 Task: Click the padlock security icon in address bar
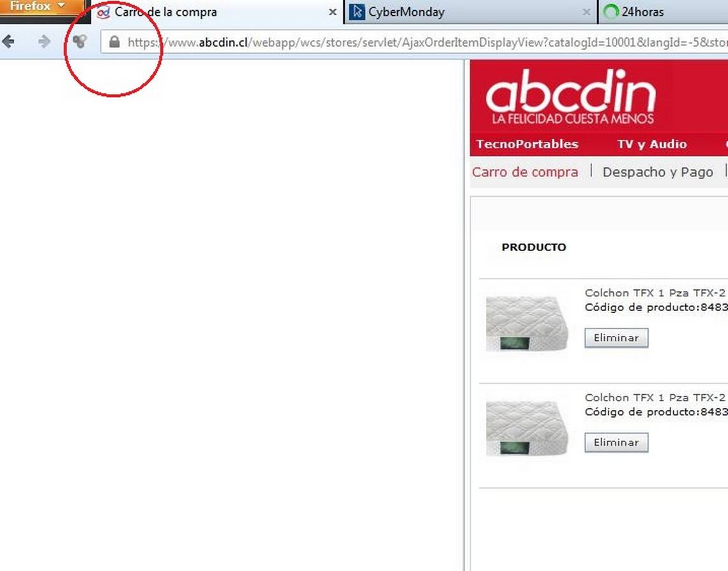[x=114, y=42]
